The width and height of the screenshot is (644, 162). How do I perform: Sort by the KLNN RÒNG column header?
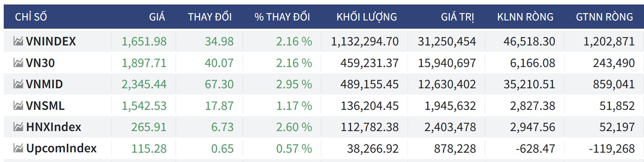(525, 17)
